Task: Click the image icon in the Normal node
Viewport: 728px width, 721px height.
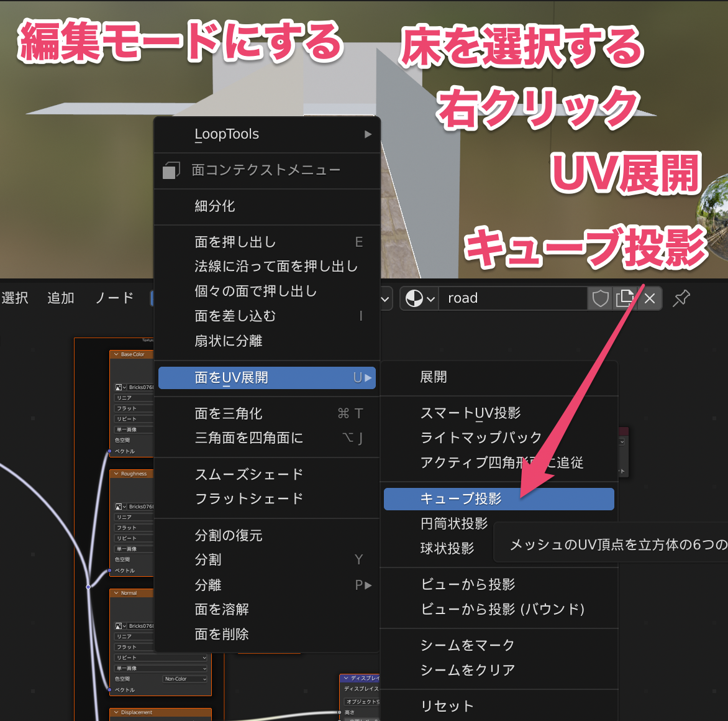Action: click(x=119, y=627)
